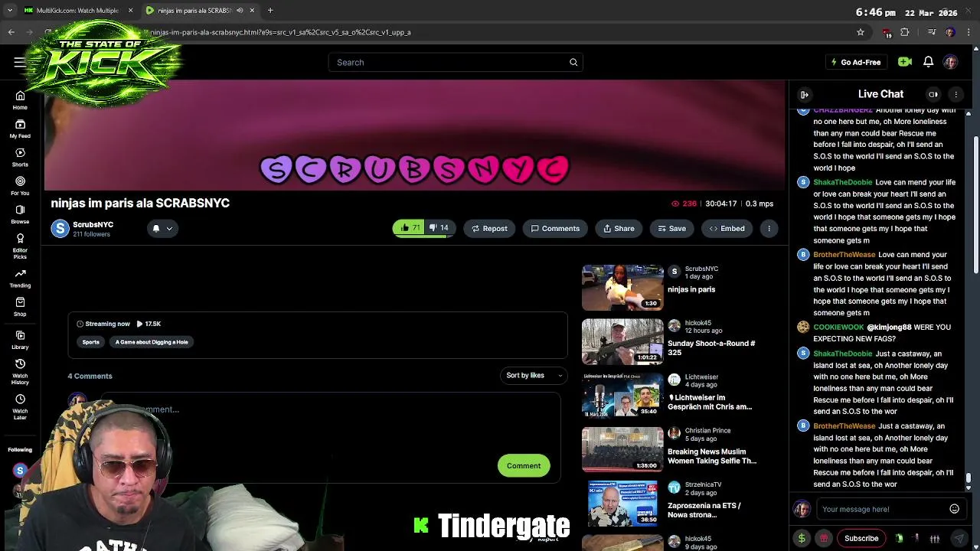Repost the video
The image size is (980, 551).
[x=489, y=228]
